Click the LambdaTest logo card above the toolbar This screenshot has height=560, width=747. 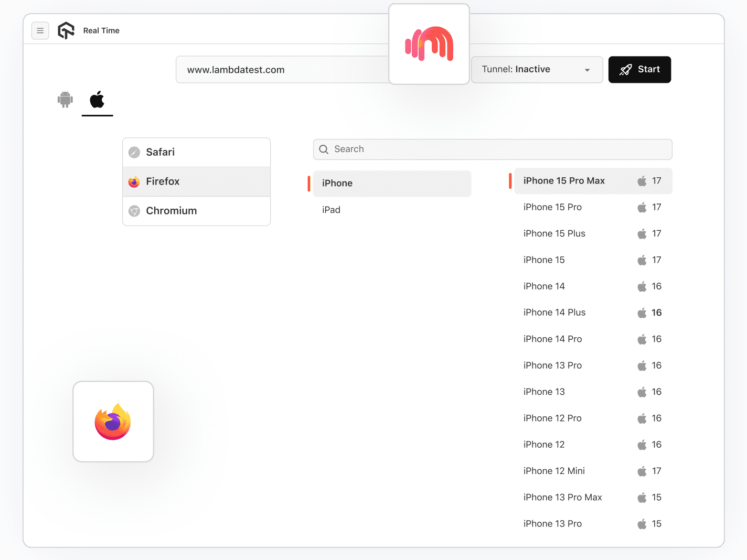(x=429, y=44)
